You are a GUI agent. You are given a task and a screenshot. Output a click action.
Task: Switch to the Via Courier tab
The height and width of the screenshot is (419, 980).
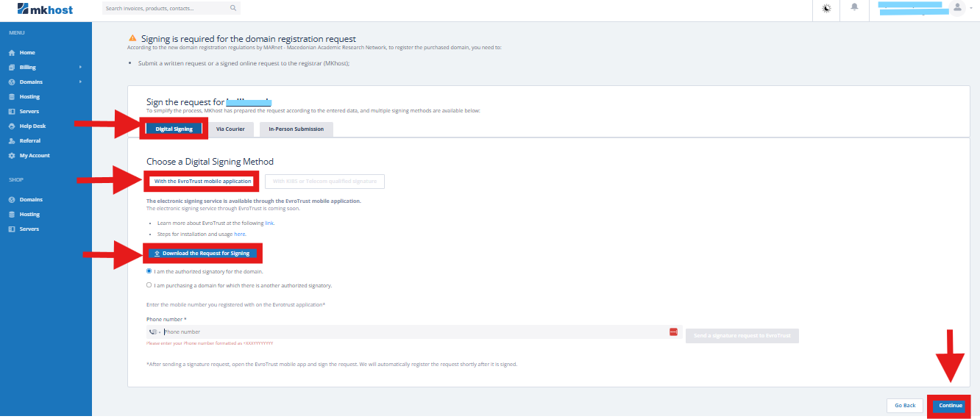tap(230, 129)
